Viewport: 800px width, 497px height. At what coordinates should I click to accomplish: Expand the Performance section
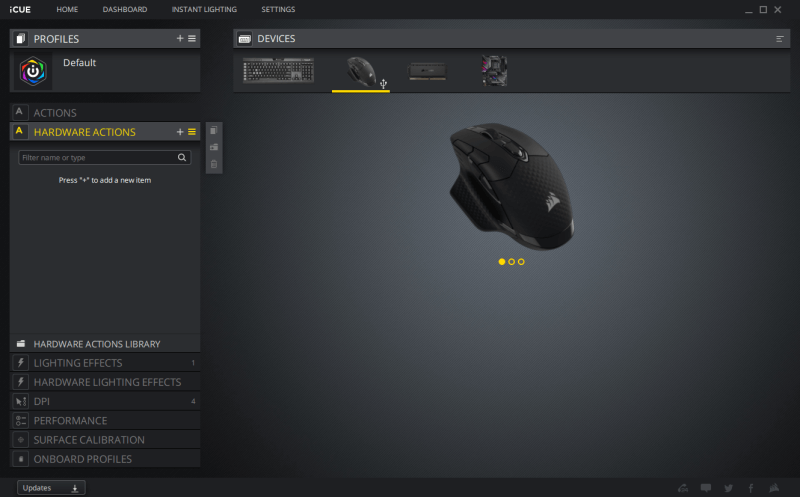tap(105, 420)
